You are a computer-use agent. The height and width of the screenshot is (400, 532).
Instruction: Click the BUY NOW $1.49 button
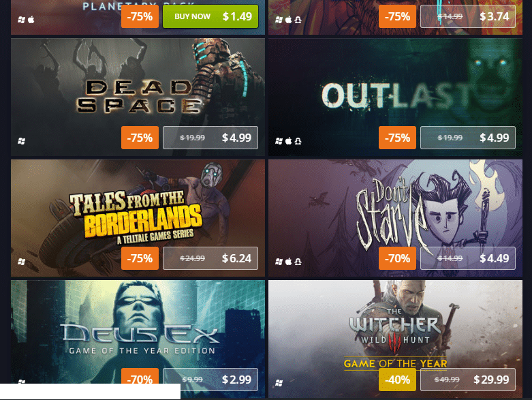tap(210, 16)
